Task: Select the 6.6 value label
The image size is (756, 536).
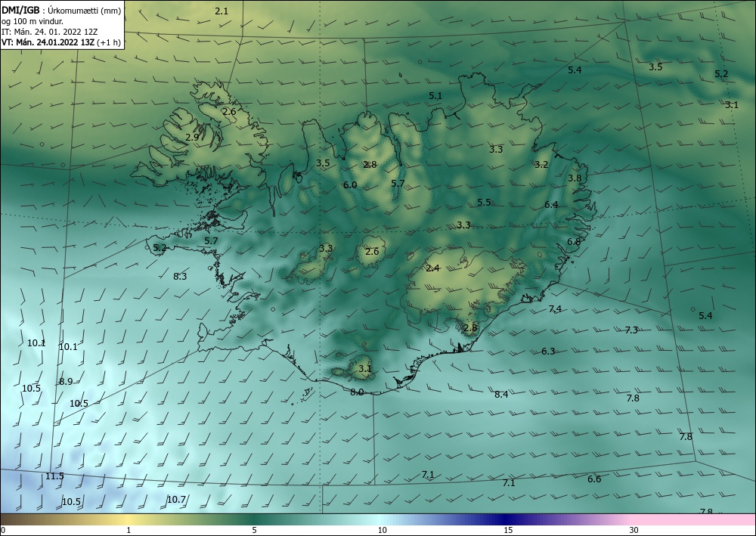Action: pos(594,479)
